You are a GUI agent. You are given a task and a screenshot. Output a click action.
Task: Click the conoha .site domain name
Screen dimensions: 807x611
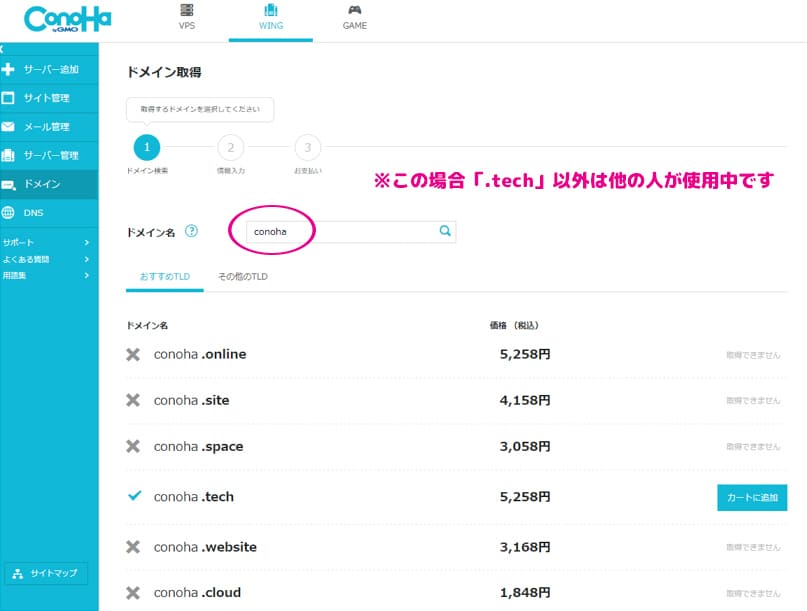[191, 400]
